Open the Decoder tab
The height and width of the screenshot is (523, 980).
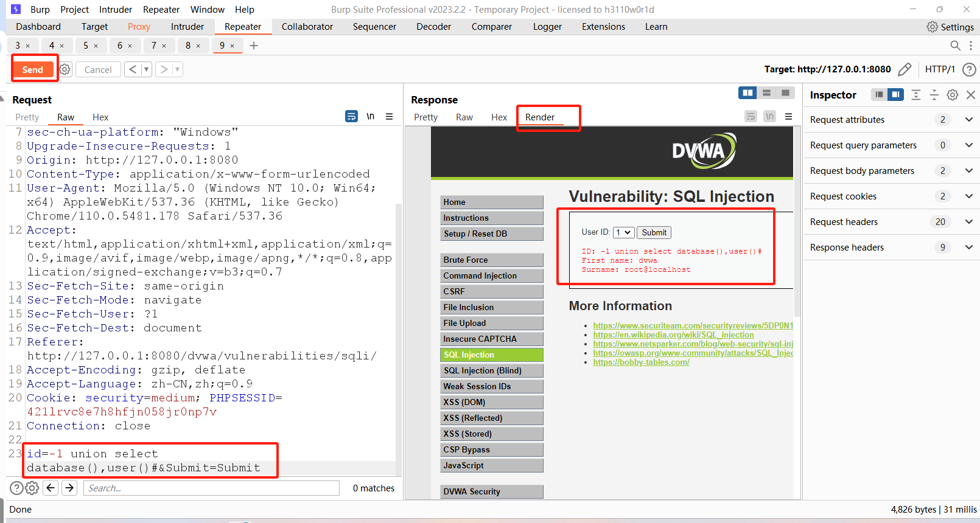point(433,27)
